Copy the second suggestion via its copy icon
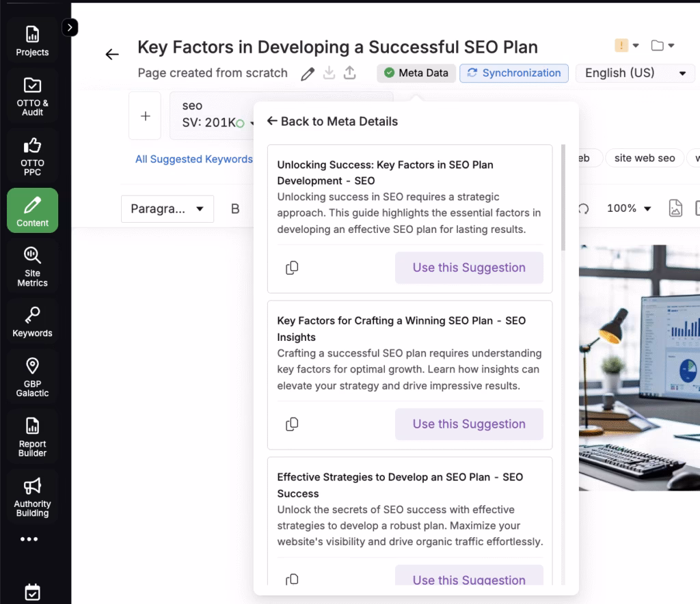The width and height of the screenshot is (700, 604). coord(292,424)
